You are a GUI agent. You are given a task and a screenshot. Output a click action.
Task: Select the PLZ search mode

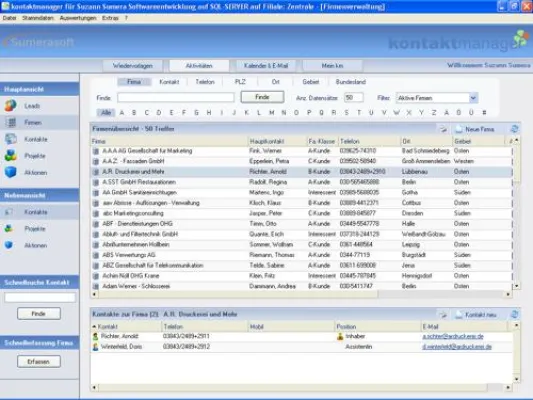[x=240, y=82]
